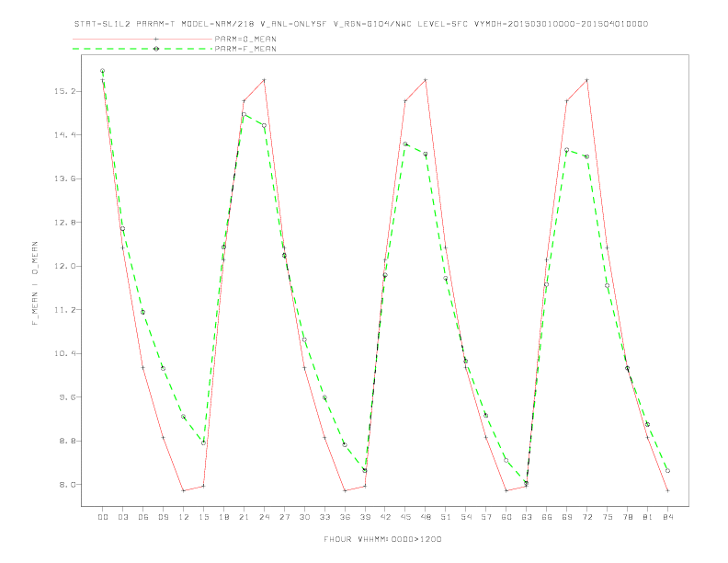This screenshot has height=563, width=728.
Task: Click the O_MEAN peak data point at hour 24
Action: [264, 80]
